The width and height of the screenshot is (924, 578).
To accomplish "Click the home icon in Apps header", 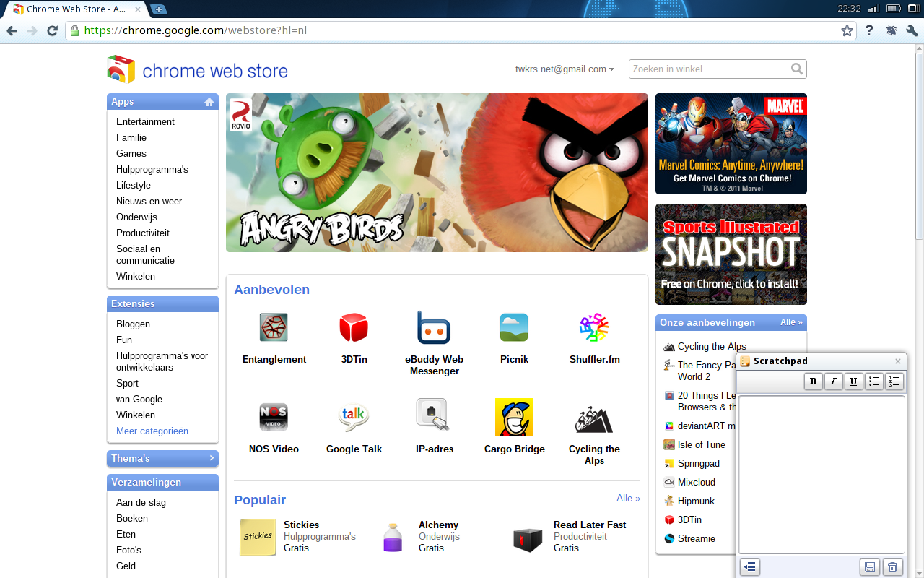I will click(209, 102).
